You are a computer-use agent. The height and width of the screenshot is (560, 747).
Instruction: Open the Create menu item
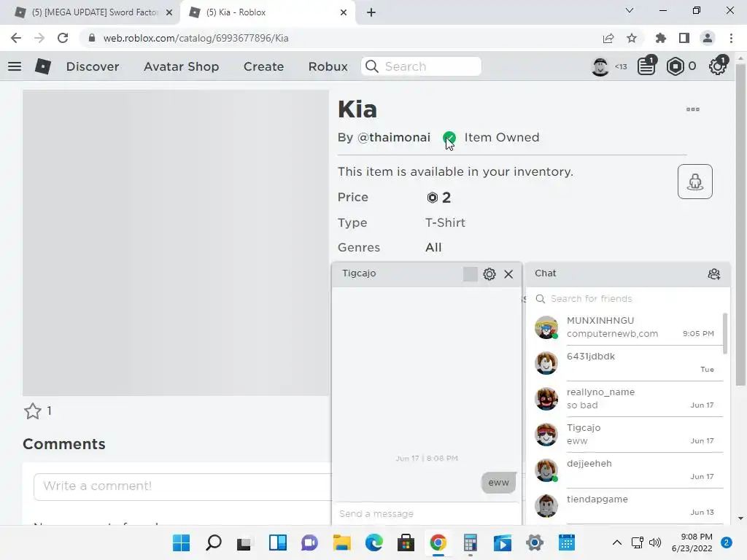point(263,66)
